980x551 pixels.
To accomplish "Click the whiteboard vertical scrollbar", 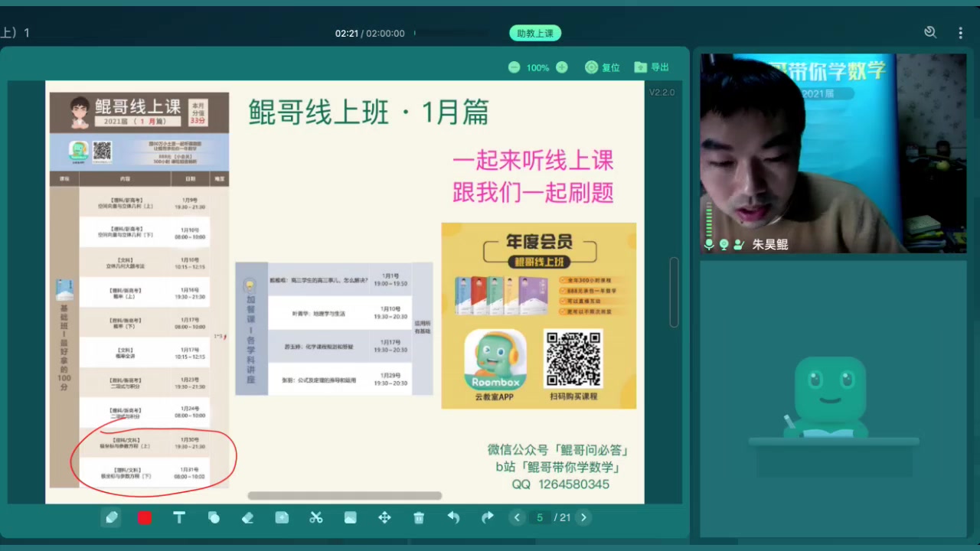I will (x=674, y=292).
